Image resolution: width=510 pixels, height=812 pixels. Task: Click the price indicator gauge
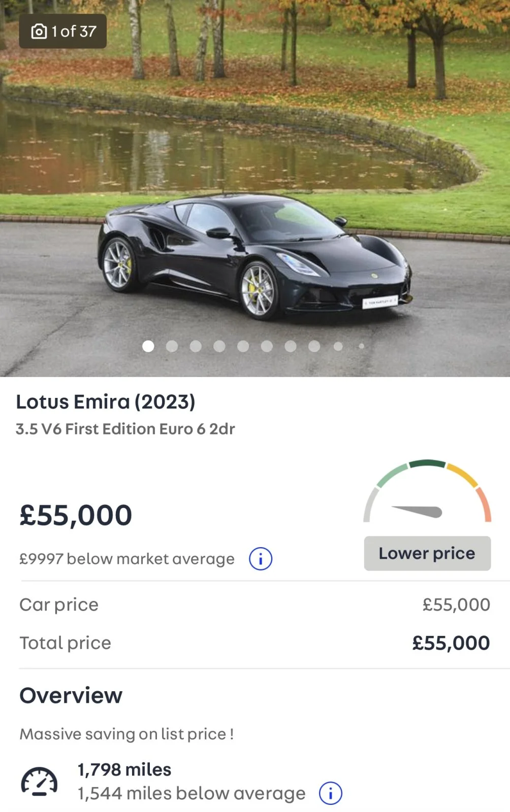(427, 492)
